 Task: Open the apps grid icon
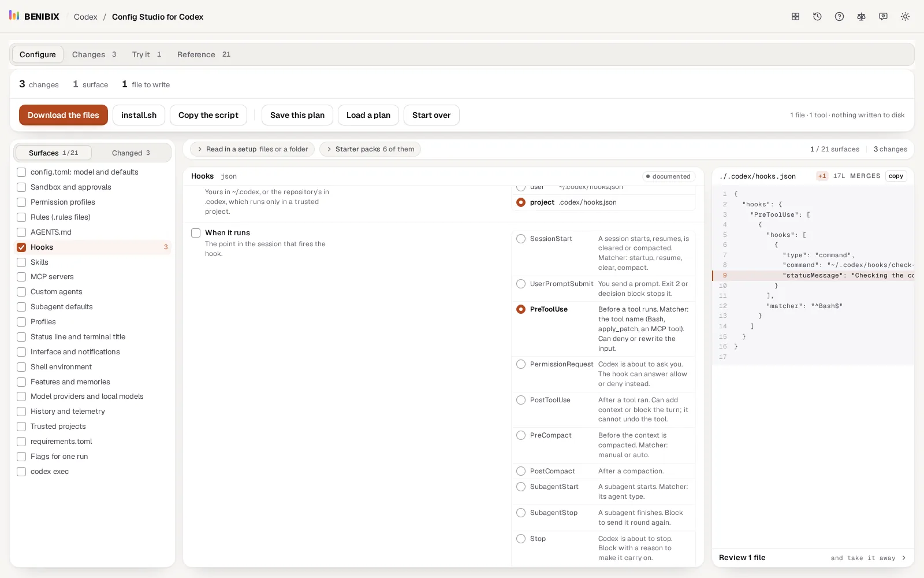[795, 17]
